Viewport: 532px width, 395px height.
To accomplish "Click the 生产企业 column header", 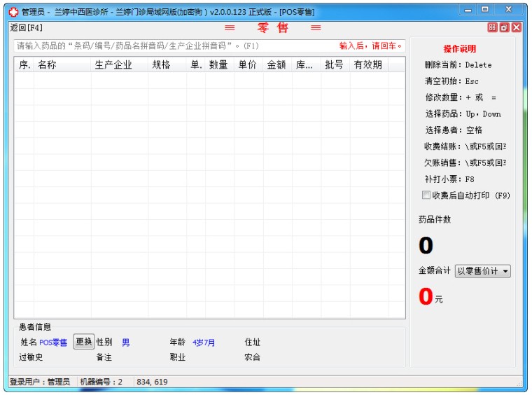I will click(120, 64).
